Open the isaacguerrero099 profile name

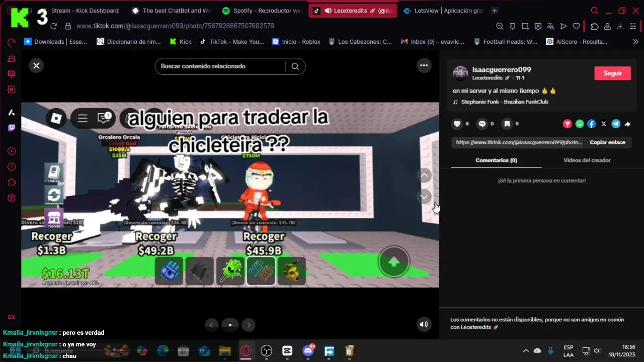[501, 69]
